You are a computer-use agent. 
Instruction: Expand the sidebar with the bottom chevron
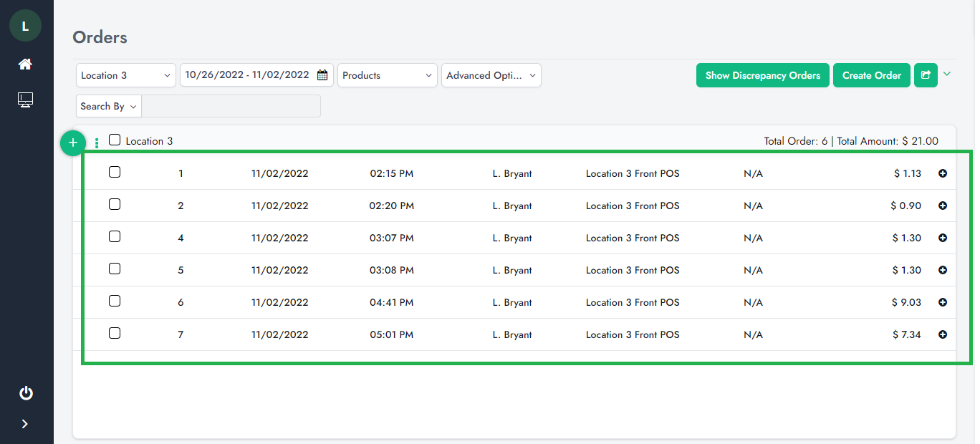(25, 424)
